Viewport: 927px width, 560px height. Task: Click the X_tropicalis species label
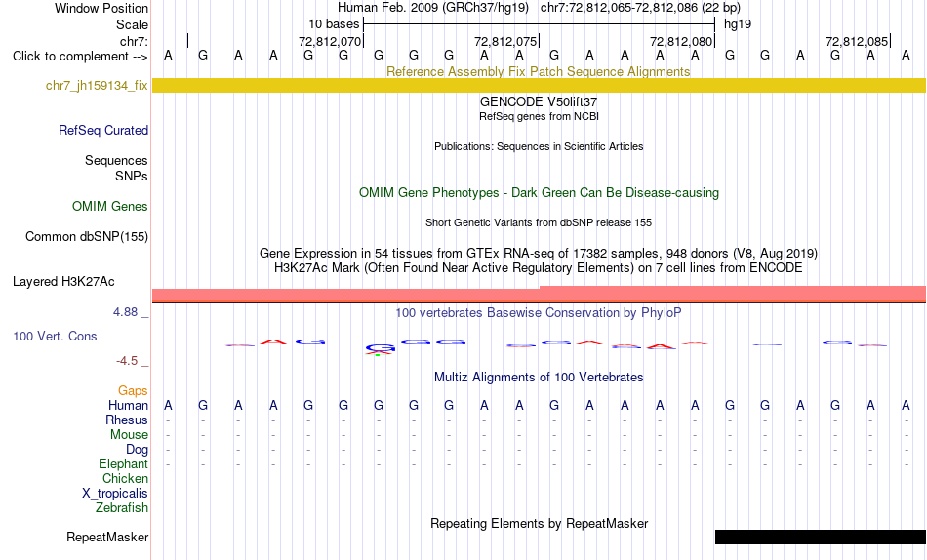[115, 494]
